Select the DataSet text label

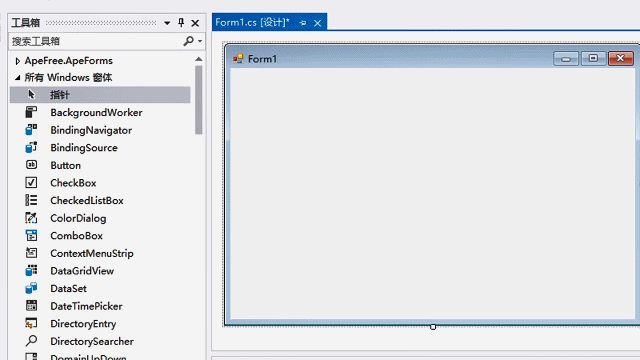tap(68, 289)
